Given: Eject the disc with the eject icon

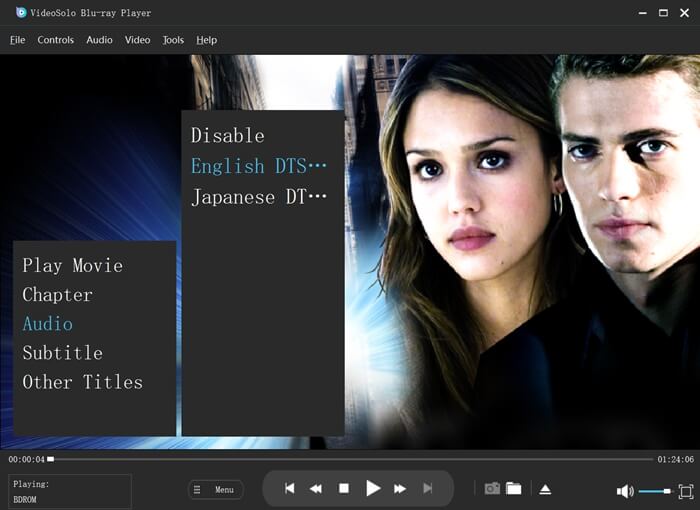Looking at the screenshot, I should [x=545, y=489].
